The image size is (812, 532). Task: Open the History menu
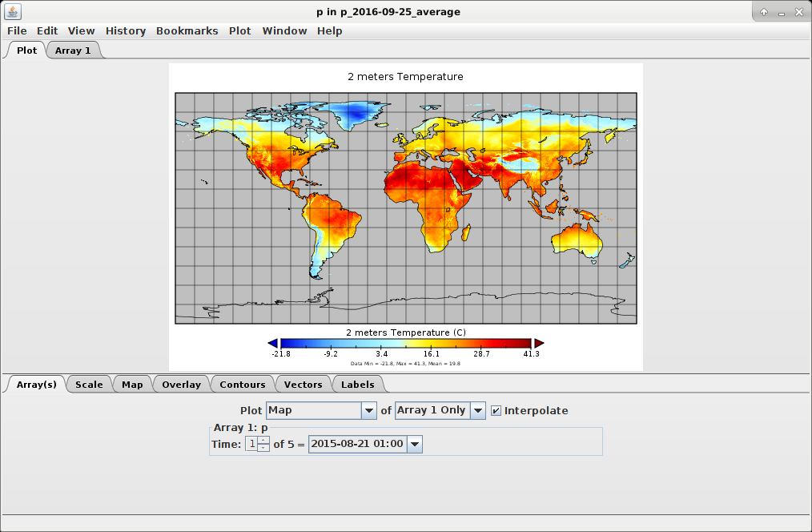coord(125,31)
